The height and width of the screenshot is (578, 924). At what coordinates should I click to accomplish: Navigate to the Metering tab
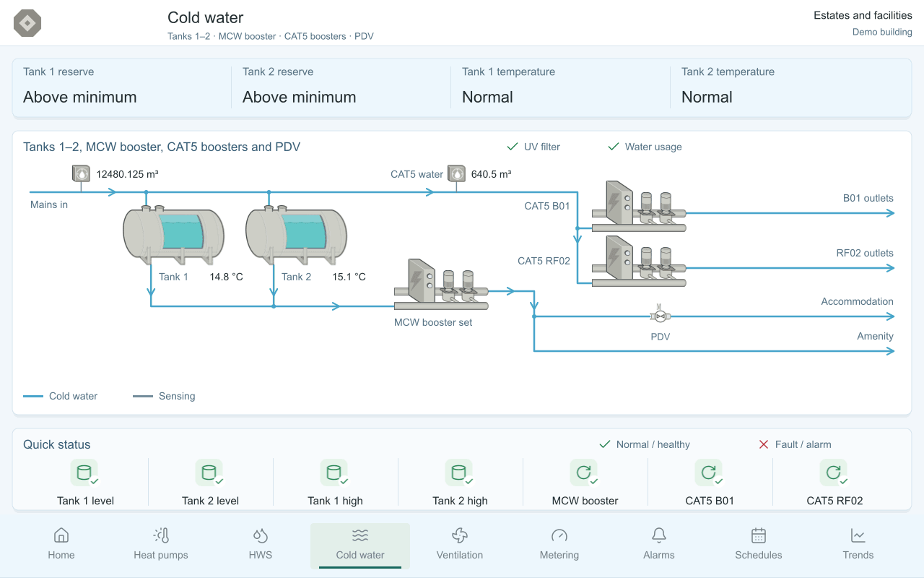[x=559, y=545]
